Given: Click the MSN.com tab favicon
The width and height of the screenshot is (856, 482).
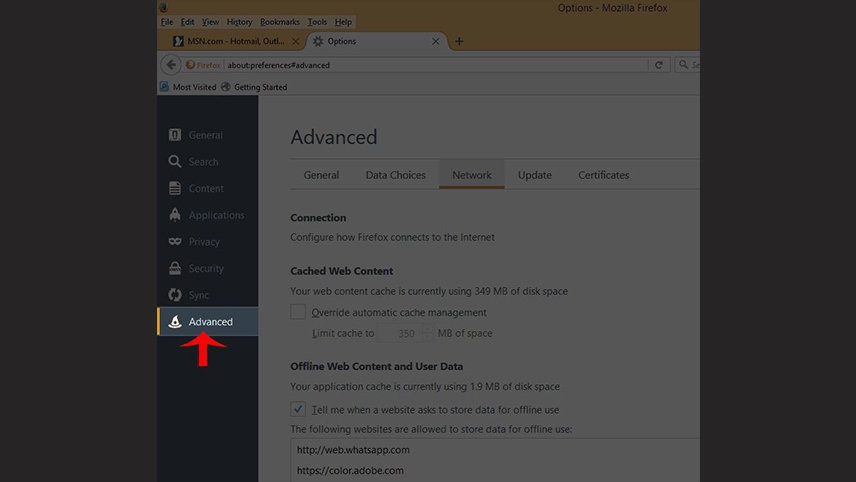Looking at the screenshot, I should tap(178, 41).
